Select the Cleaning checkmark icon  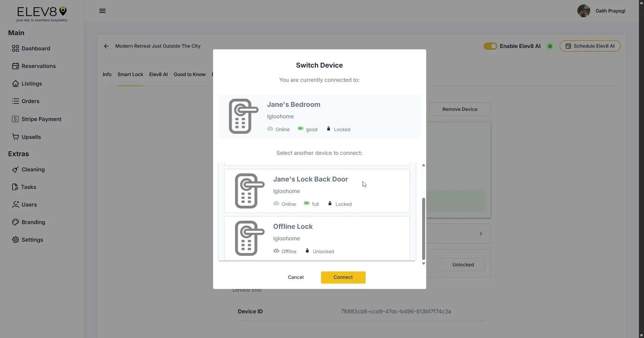[16, 169]
